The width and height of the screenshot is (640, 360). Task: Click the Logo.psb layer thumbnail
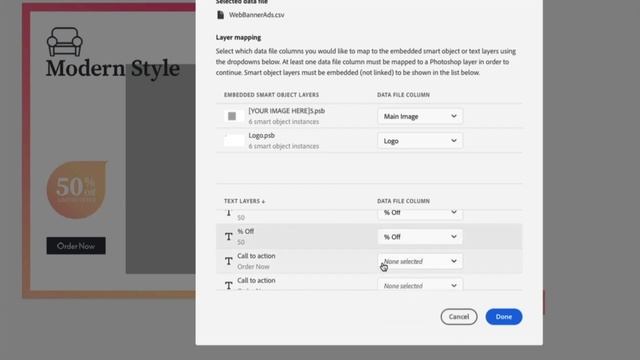coord(234,141)
